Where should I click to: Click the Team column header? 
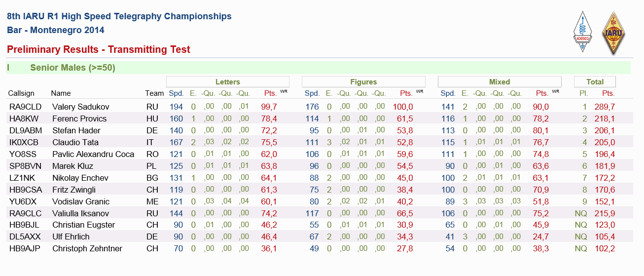coord(154,93)
